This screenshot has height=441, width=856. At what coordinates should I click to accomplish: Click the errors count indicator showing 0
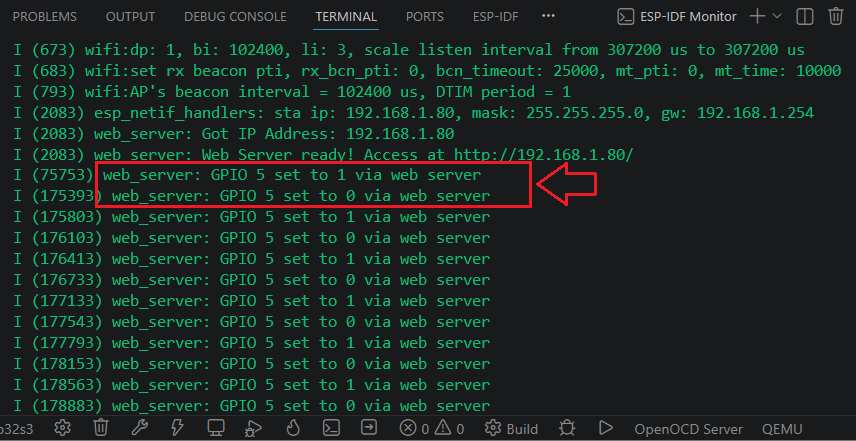coord(414,428)
